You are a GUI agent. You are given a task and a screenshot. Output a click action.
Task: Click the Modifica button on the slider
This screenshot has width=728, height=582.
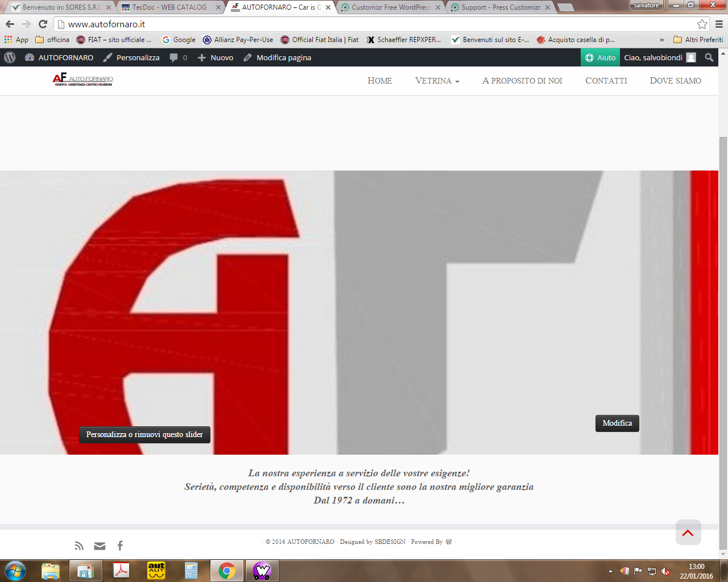[617, 423]
